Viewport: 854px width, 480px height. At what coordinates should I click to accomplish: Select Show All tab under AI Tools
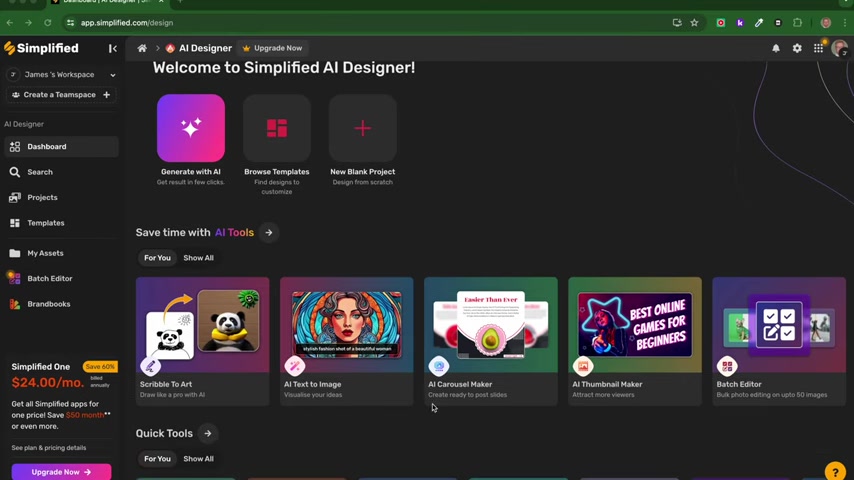[x=198, y=258]
